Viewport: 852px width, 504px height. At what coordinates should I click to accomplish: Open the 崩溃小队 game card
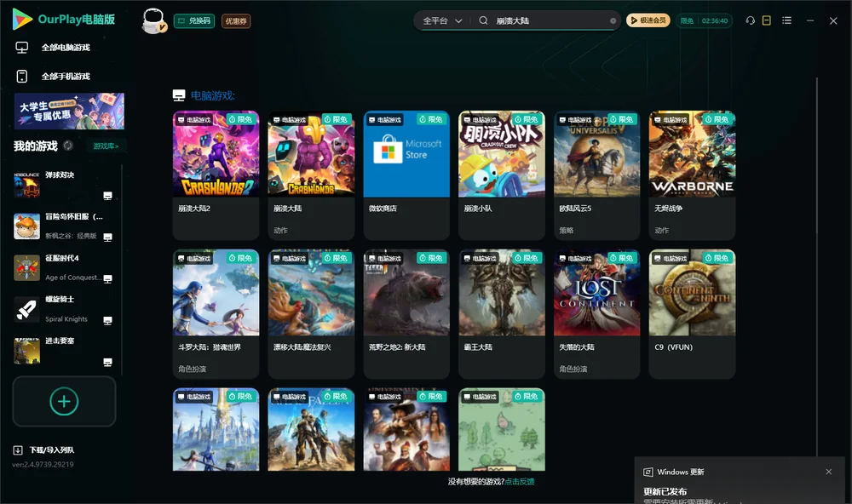pos(502,175)
